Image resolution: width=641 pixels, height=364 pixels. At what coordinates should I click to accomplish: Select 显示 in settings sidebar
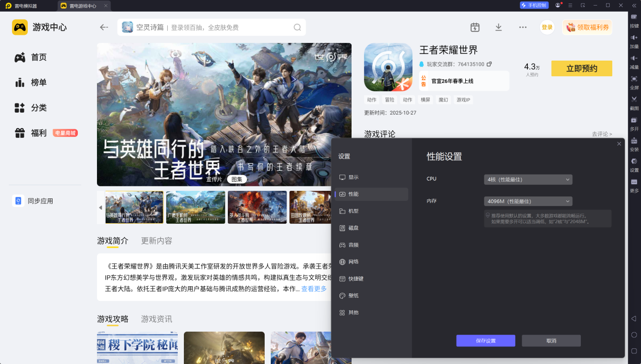tap(371, 177)
